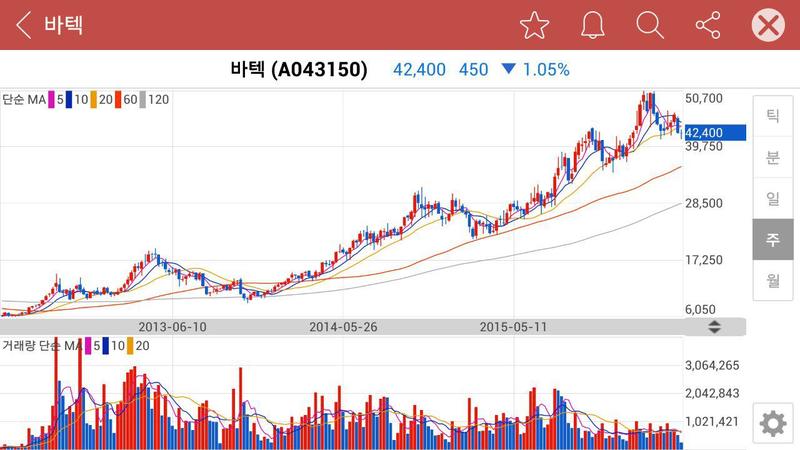The height and width of the screenshot is (450, 800).
Task: Tap the 1.05% change percentage
Action: pyautogui.click(x=546, y=69)
